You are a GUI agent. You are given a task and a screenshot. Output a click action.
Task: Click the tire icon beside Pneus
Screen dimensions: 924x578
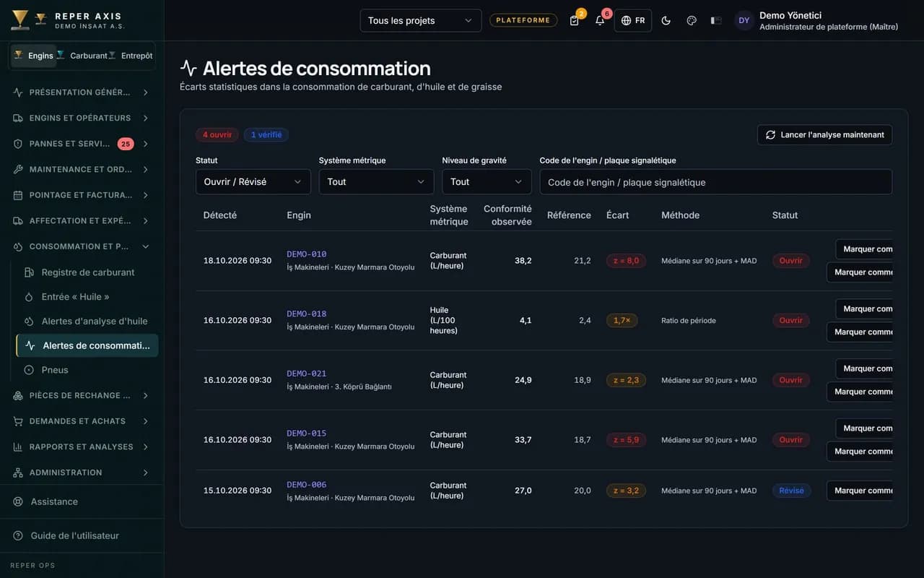coord(29,370)
